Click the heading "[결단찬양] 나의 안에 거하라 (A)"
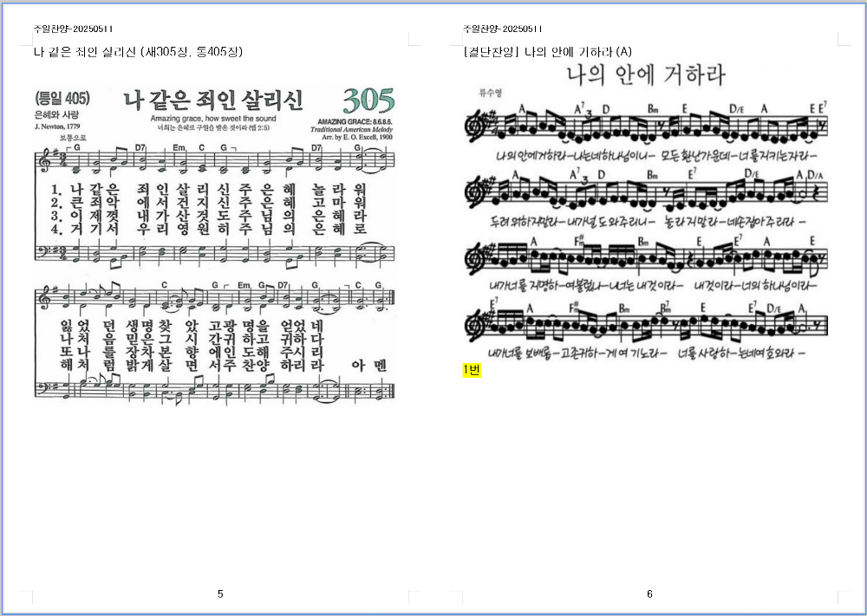This screenshot has width=867, height=616. (547, 52)
